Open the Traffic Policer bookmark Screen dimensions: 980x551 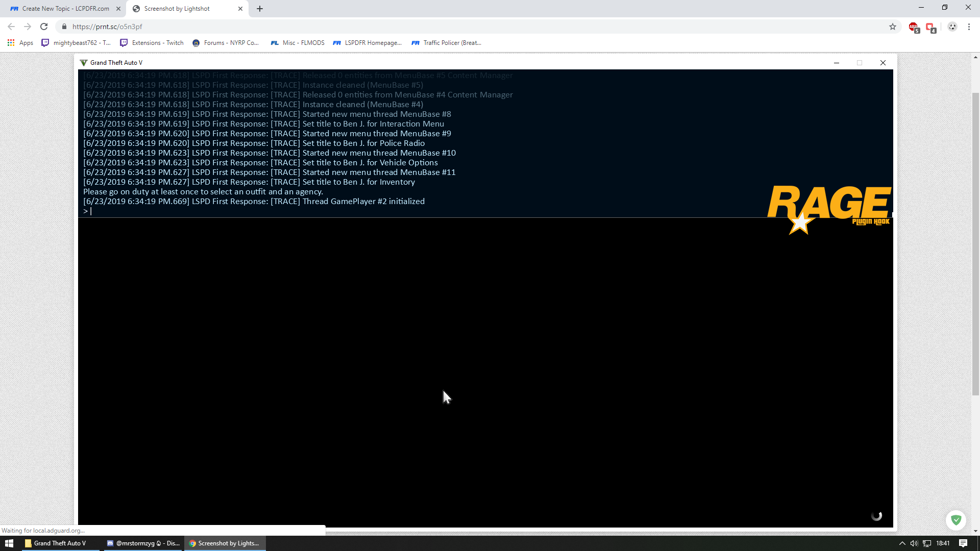point(447,43)
